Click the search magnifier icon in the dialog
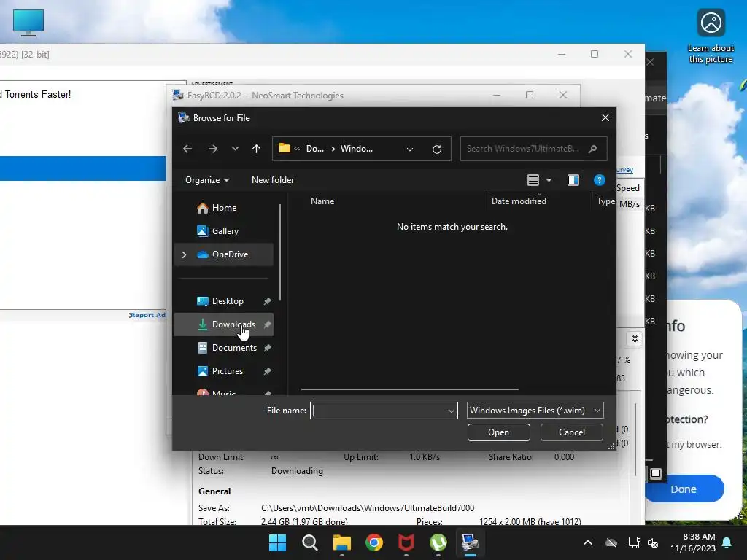 (x=592, y=149)
